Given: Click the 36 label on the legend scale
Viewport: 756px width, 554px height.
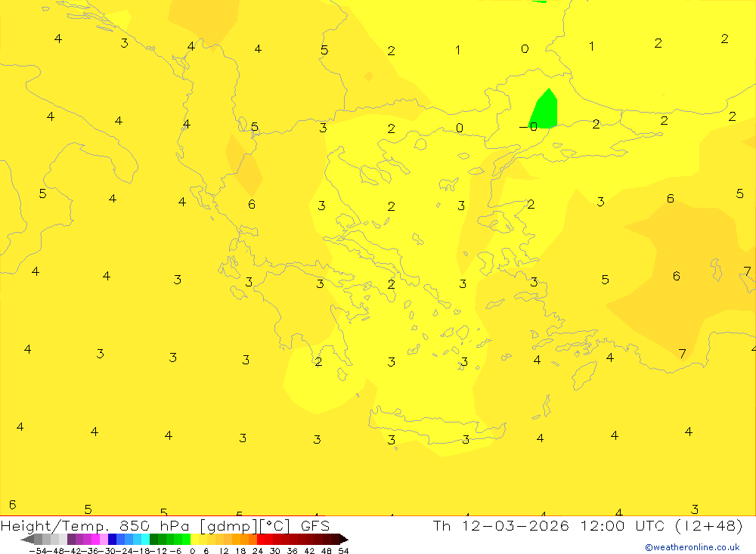Looking at the screenshot, I should pos(292,551).
